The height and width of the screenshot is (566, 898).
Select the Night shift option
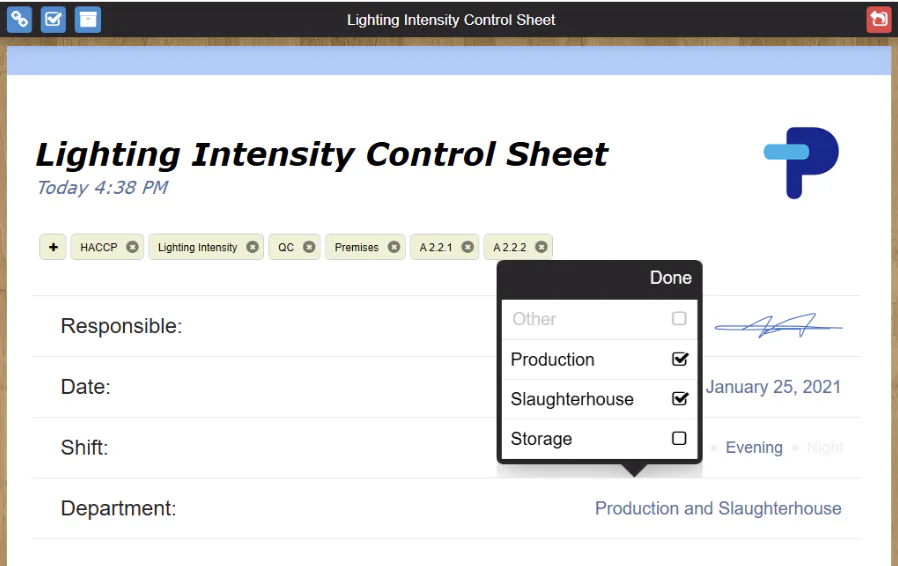[825, 447]
